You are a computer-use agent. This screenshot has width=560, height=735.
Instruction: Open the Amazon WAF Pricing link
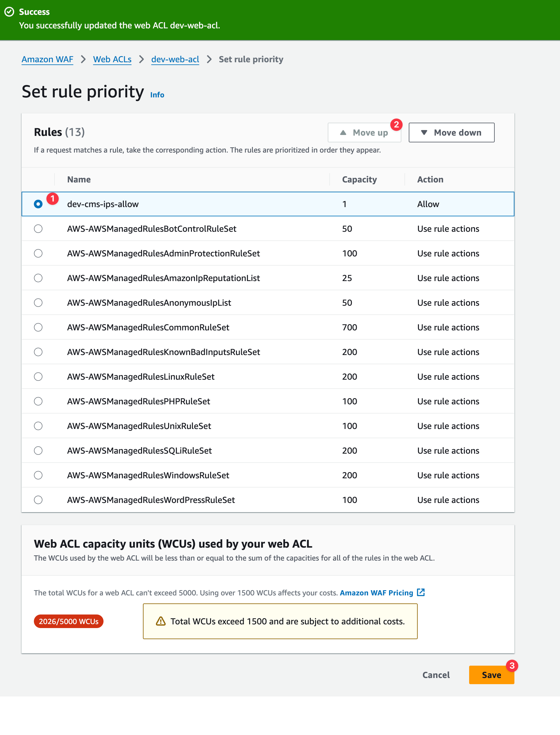tap(376, 593)
